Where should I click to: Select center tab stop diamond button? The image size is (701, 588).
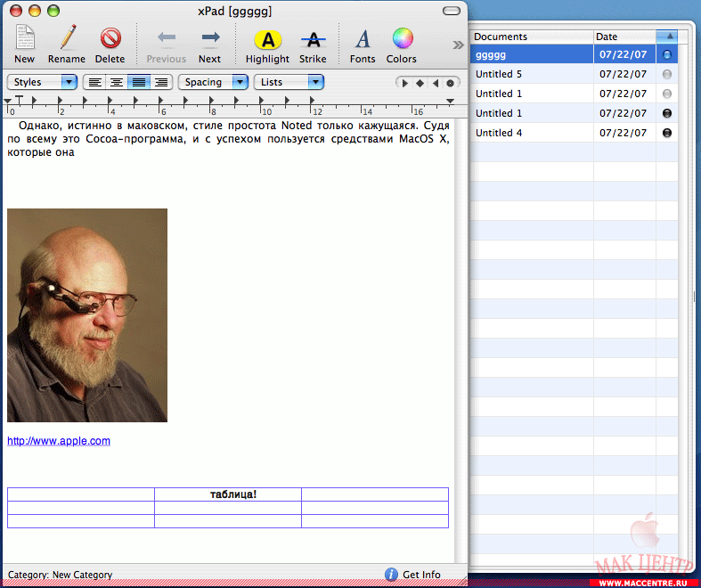click(x=420, y=83)
